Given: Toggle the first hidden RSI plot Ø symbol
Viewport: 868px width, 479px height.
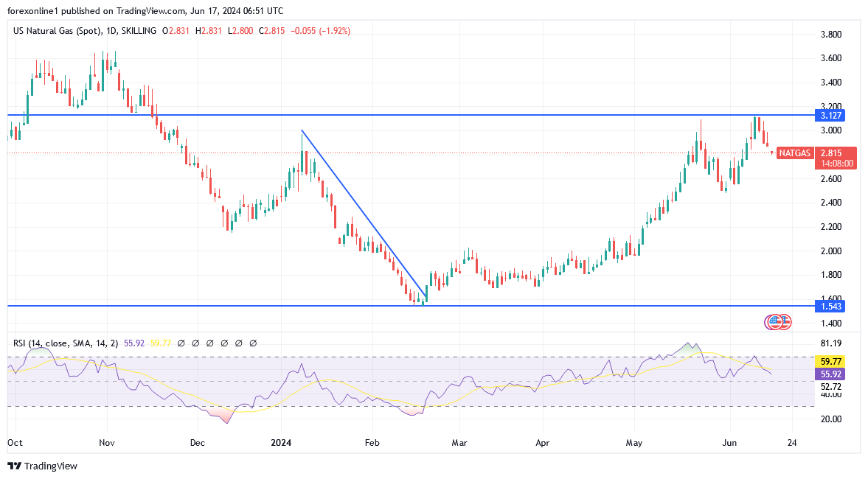Looking at the screenshot, I should 180,343.
